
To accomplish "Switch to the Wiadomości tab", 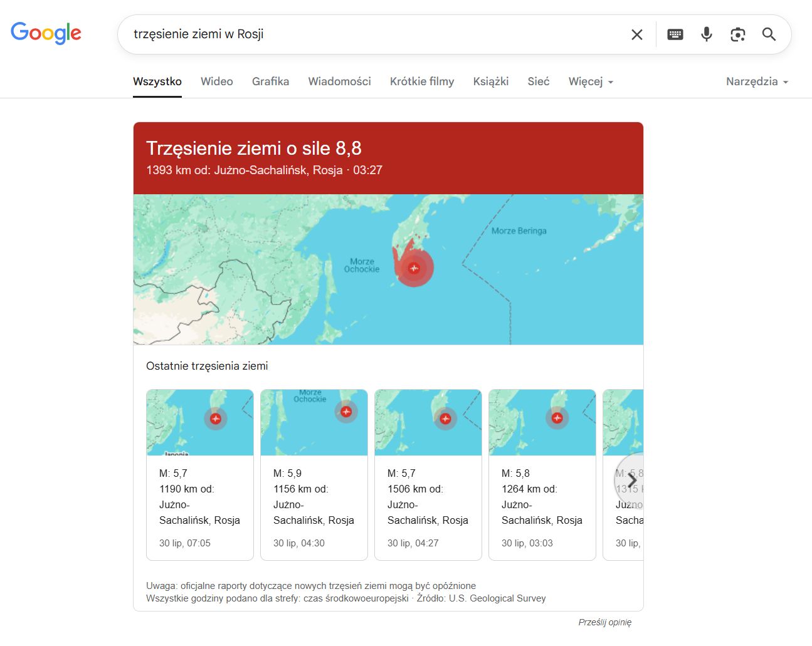I will click(x=339, y=81).
